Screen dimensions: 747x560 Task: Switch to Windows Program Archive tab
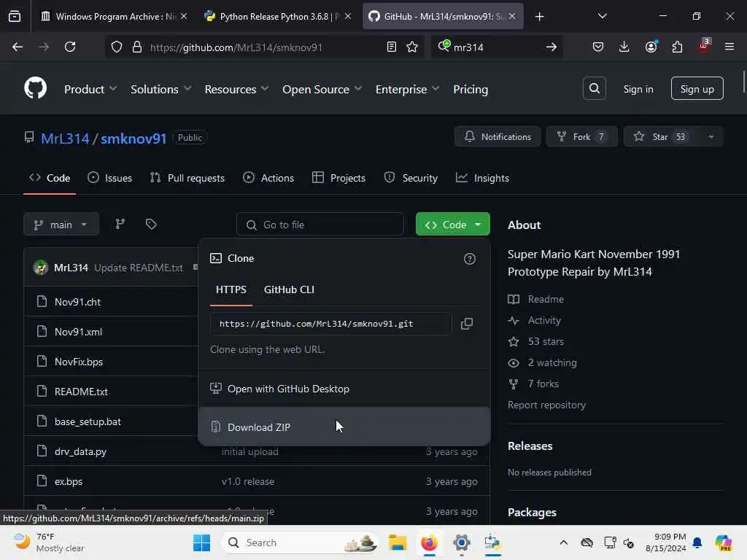click(x=115, y=17)
